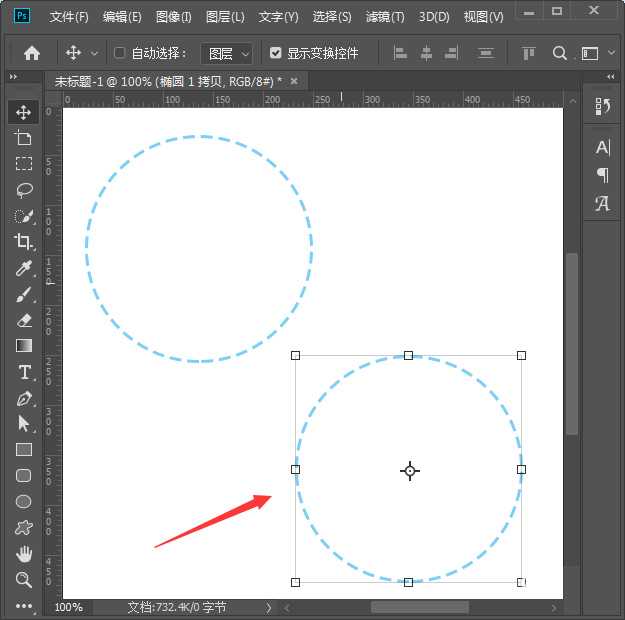
Task: Open the 图层 auto-select dropdown
Action: (227, 53)
